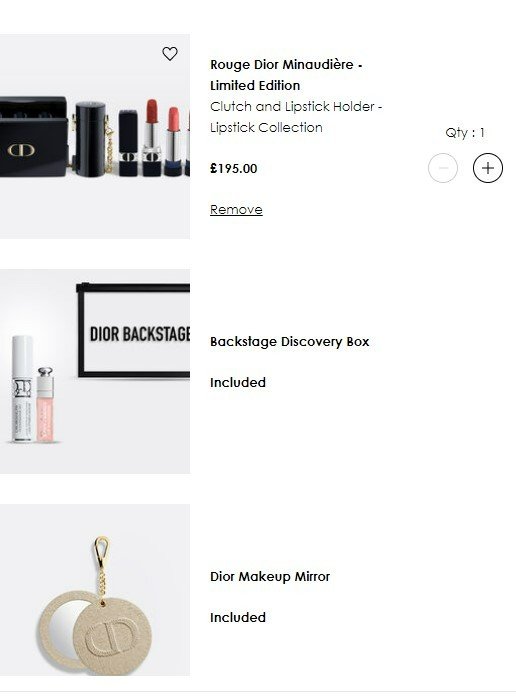Click the open red lipstick in the image

[152, 137]
